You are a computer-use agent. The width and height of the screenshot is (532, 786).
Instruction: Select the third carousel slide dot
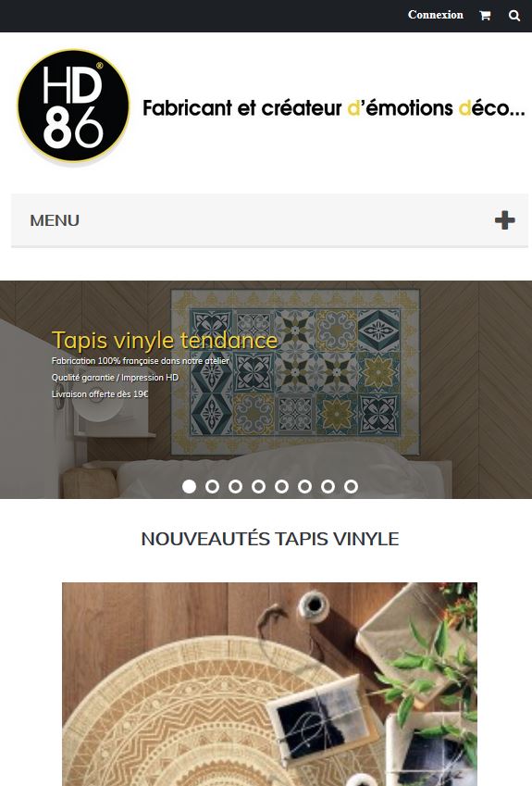click(x=235, y=486)
